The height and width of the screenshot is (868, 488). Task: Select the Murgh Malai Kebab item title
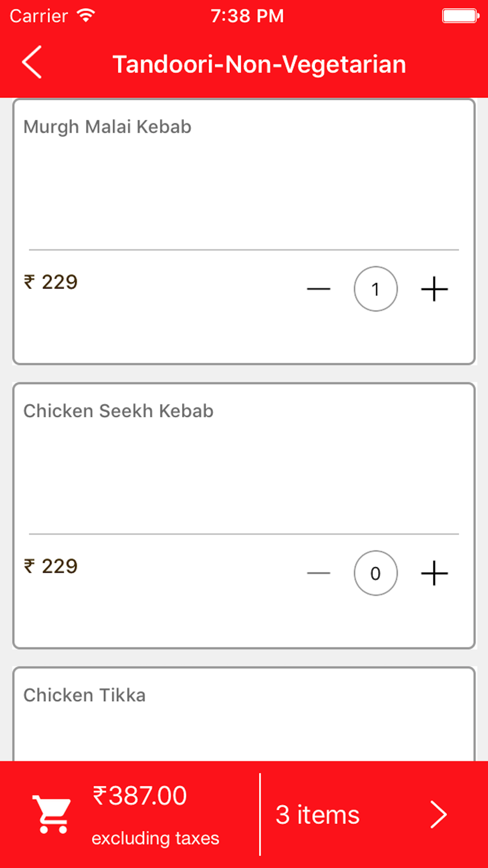(107, 127)
